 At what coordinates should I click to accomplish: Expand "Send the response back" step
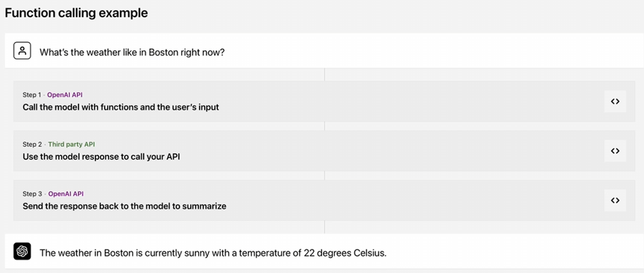[x=124, y=206]
